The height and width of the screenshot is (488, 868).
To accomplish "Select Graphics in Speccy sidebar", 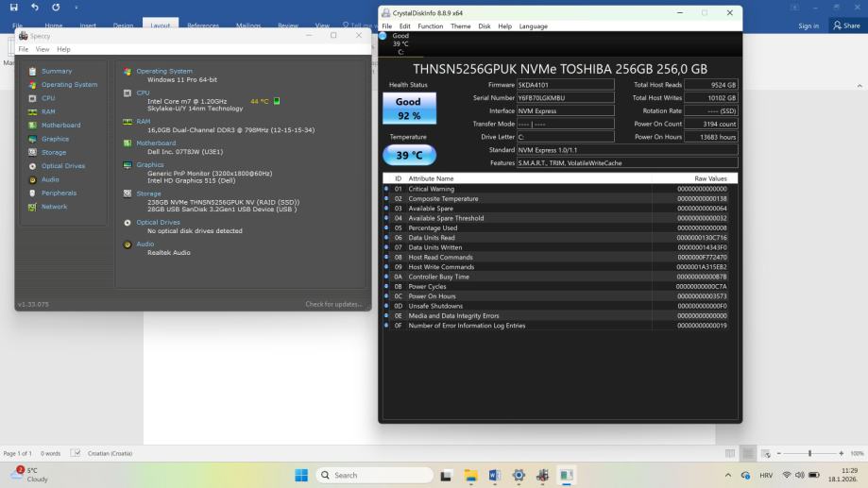I will pos(56,139).
